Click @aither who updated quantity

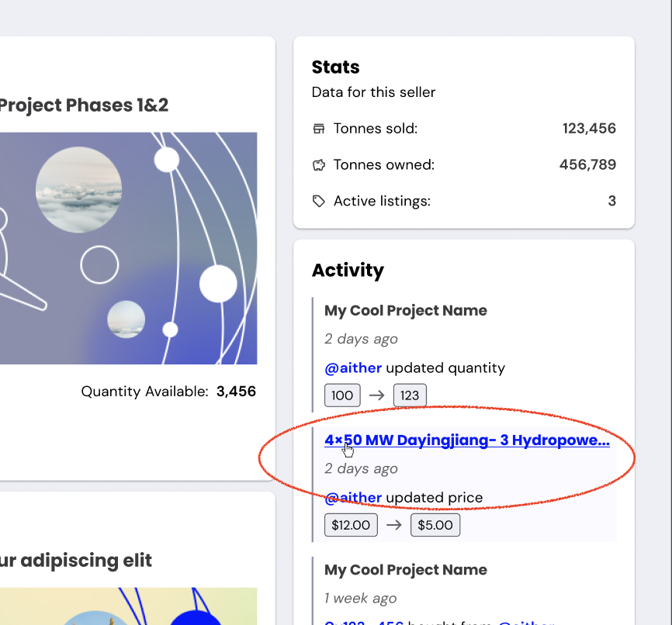click(x=353, y=368)
